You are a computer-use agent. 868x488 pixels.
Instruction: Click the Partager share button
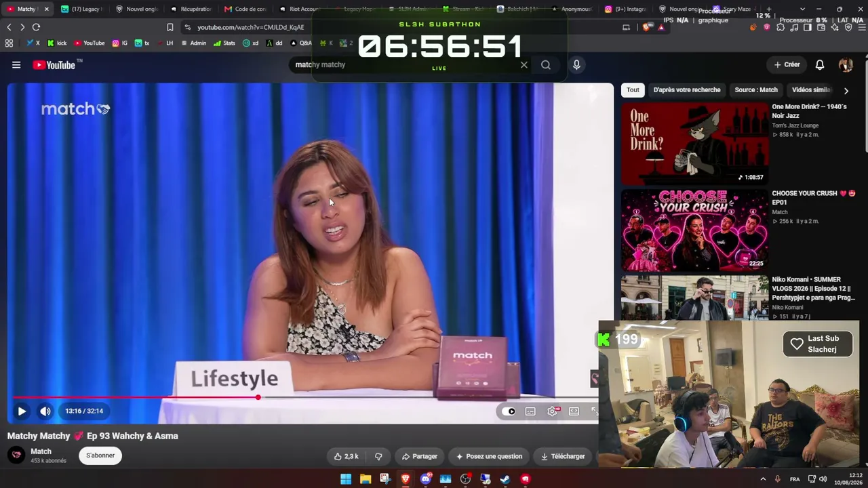pos(420,456)
